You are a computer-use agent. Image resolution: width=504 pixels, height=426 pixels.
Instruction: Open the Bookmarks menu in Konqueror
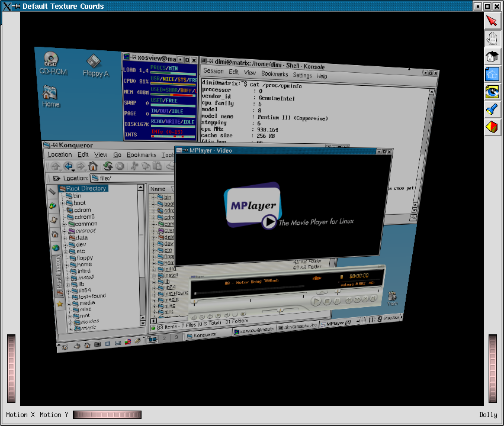click(x=141, y=155)
